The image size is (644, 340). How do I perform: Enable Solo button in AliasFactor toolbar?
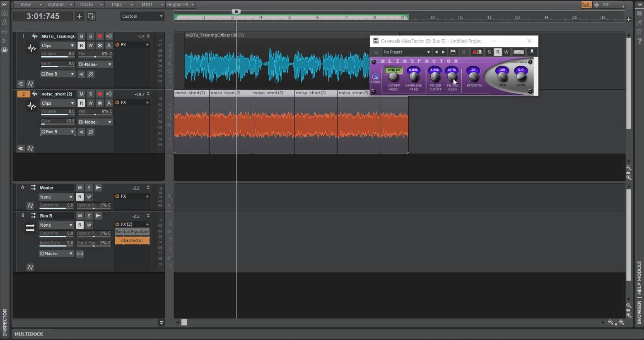(489, 52)
